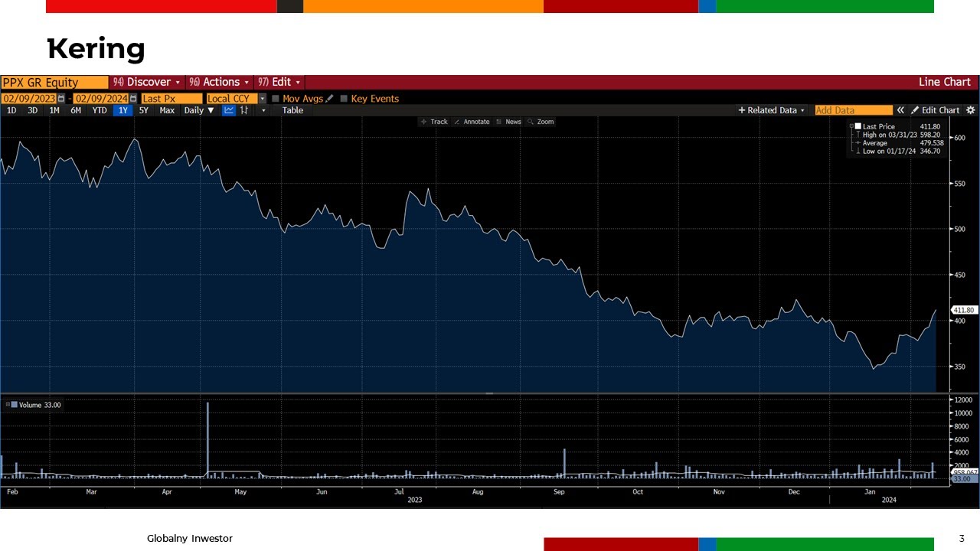Click the Line Chart title label
Viewport: 980px width, 551px height.
945,82
